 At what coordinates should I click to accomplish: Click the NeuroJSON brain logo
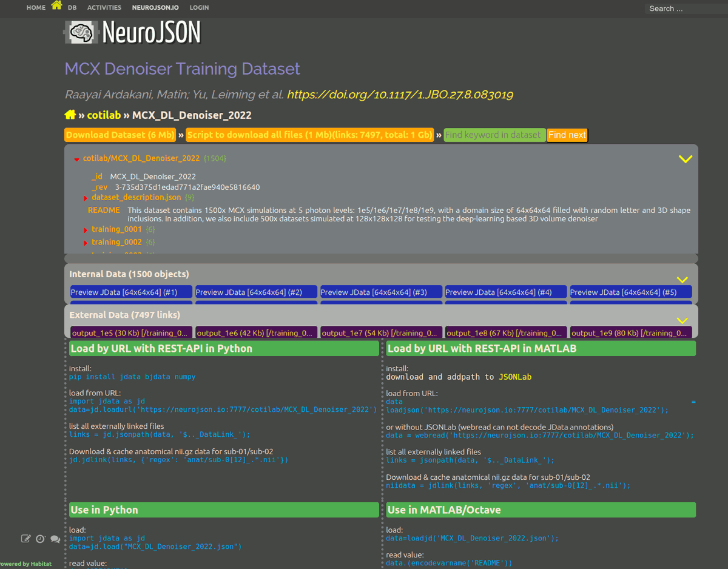pyautogui.click(x=81, y=32)
